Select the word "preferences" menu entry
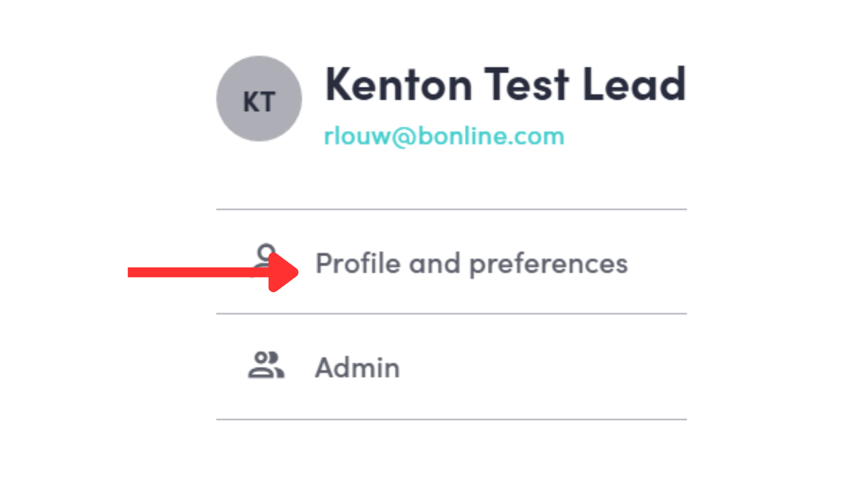Screen dimensions: 868x488 (548, 264)
